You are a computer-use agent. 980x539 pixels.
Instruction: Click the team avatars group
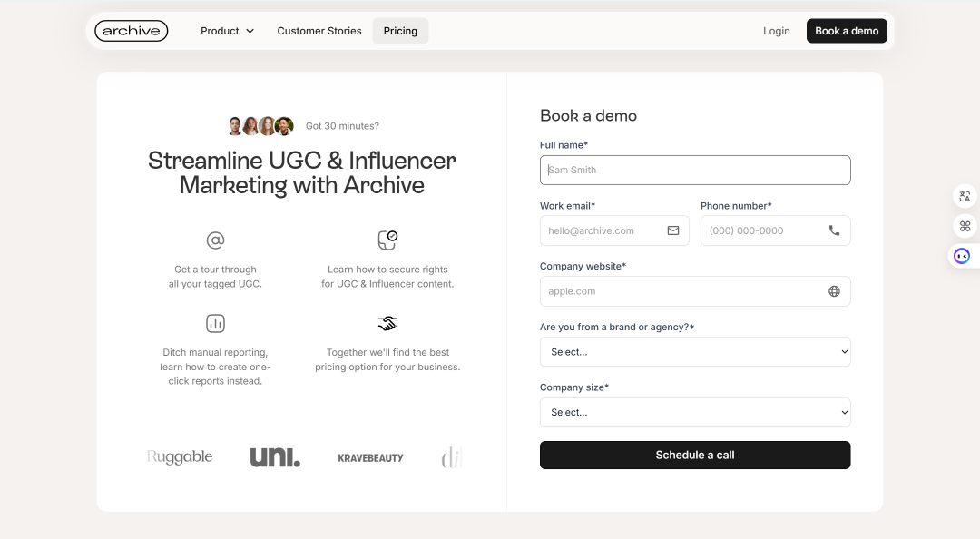[x=260, y=126]
